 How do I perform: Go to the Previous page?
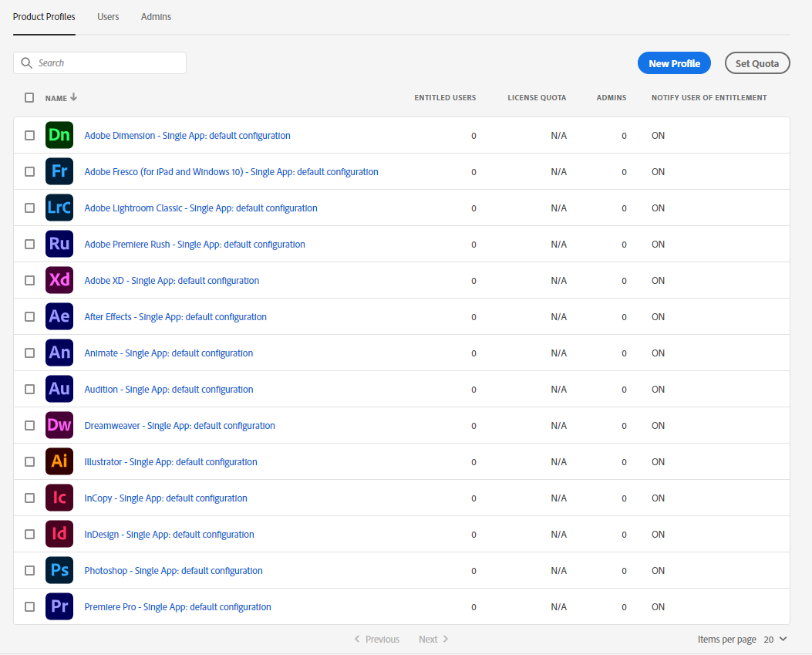point(377,640)
